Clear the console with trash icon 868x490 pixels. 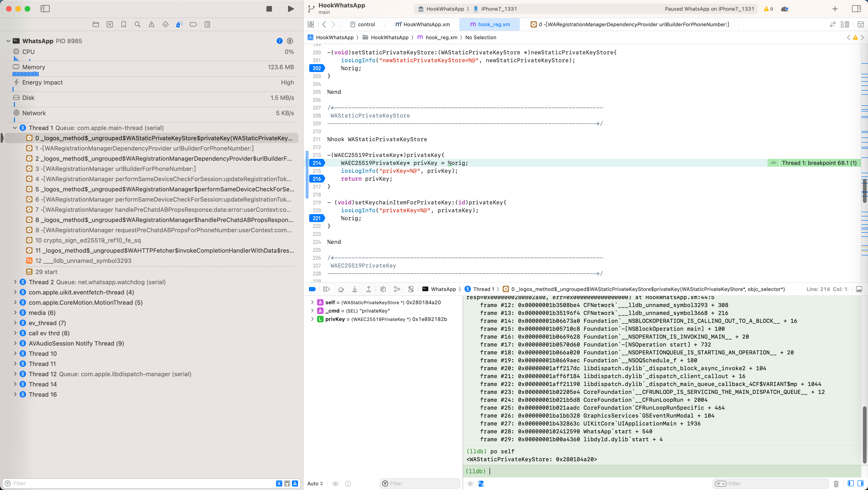836,483
